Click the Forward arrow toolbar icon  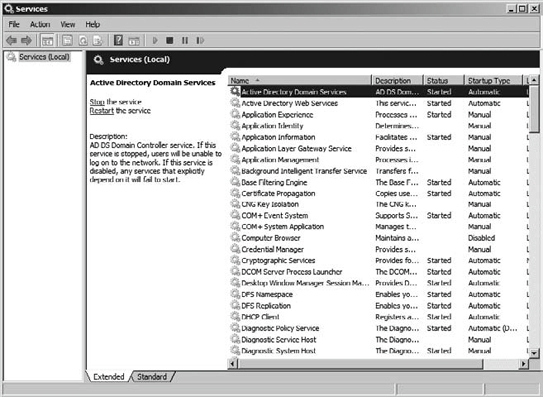coord(26,41)
